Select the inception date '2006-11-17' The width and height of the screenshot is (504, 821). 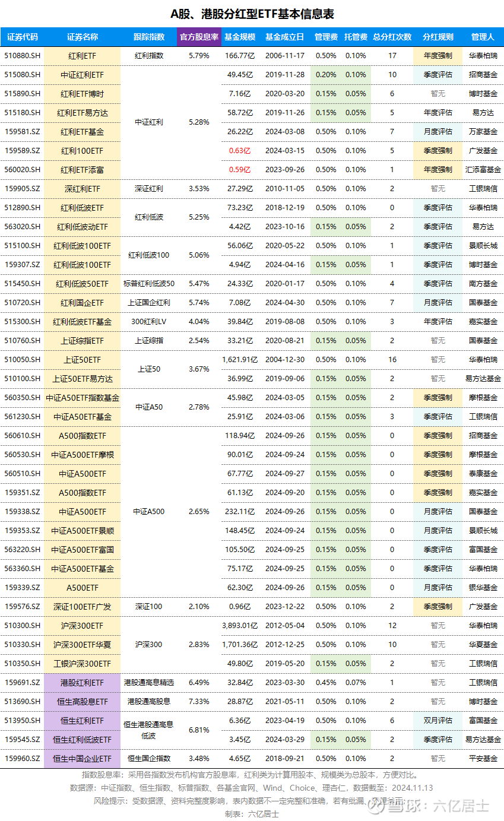[285, 56]
